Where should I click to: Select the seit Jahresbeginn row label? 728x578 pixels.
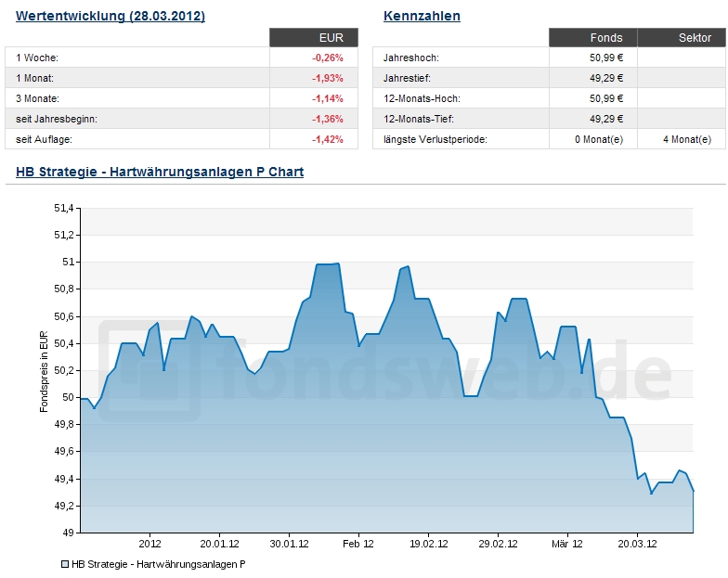point(57,119)
